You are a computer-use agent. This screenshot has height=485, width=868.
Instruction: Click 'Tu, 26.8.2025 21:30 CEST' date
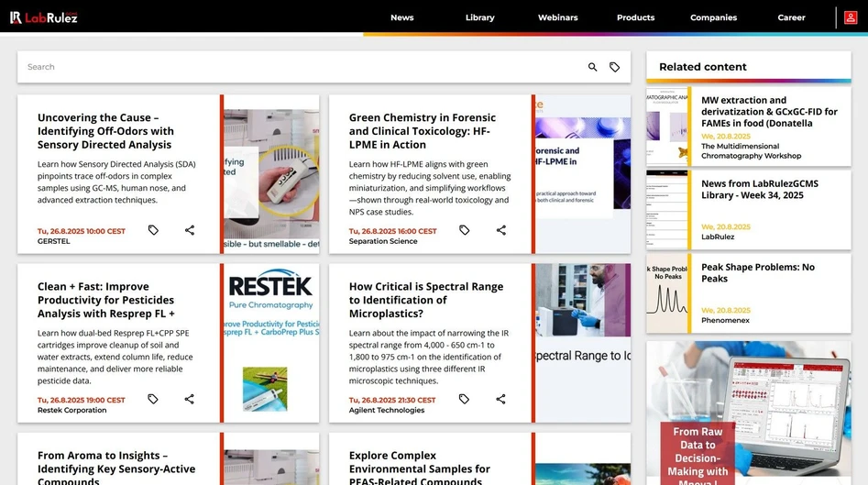tap(392, 401)
